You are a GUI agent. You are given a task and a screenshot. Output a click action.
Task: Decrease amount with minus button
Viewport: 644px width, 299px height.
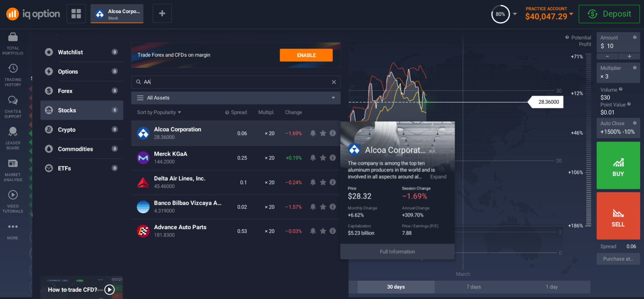click(x=607, y=56)
